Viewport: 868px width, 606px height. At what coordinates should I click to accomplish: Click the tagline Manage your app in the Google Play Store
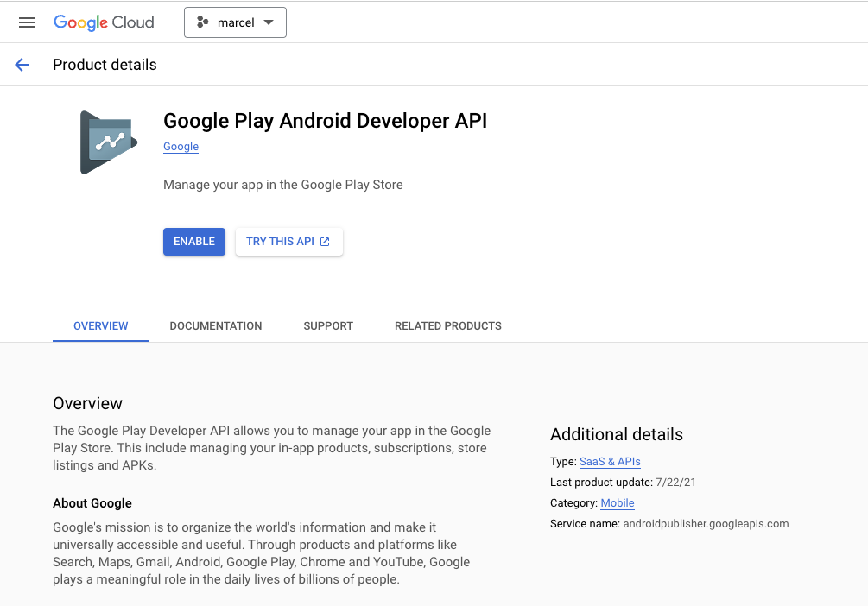283,185
